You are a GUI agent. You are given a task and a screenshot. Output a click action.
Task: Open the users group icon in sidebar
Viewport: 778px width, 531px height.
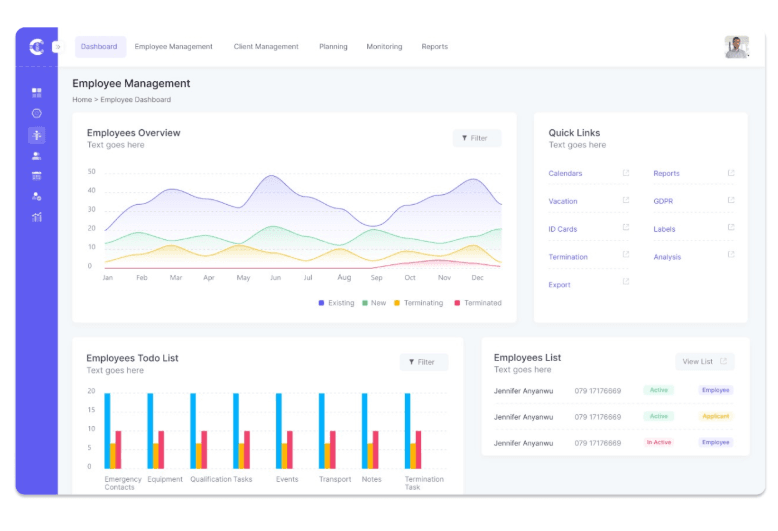[36, 156]
